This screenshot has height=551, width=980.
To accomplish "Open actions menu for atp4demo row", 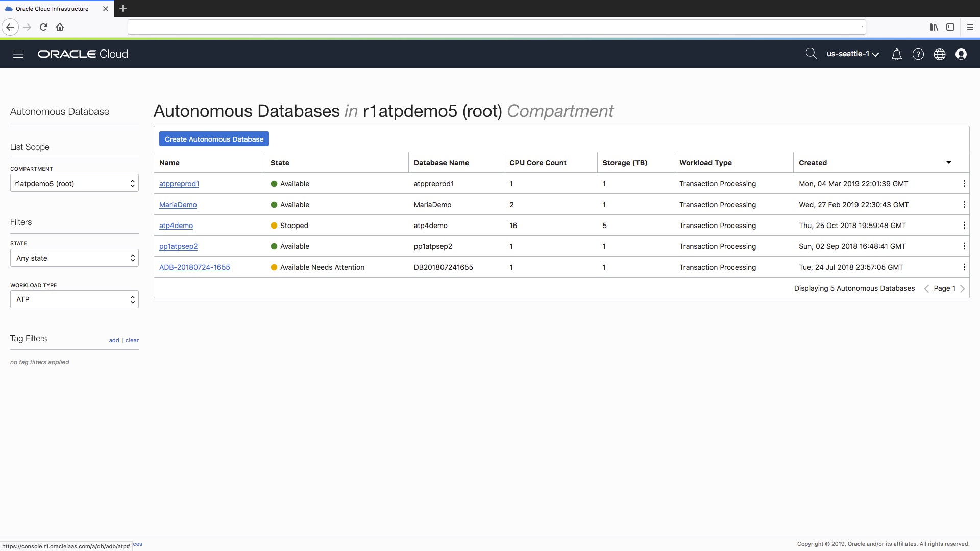I will coord(964,226).
